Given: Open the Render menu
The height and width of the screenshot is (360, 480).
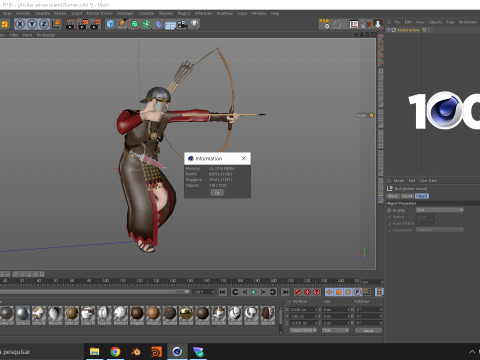Looking at the screenshot, I should click(x=60, y=13).
